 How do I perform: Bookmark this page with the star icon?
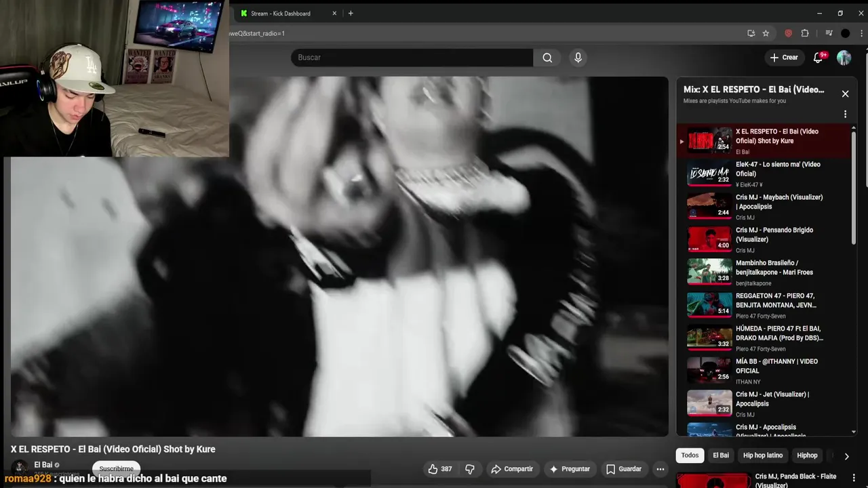[766, 33]
